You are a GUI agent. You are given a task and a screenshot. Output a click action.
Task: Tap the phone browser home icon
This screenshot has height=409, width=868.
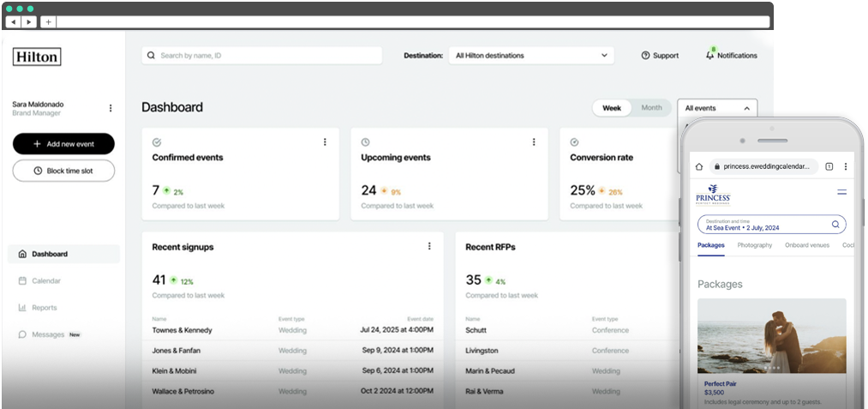699,166
